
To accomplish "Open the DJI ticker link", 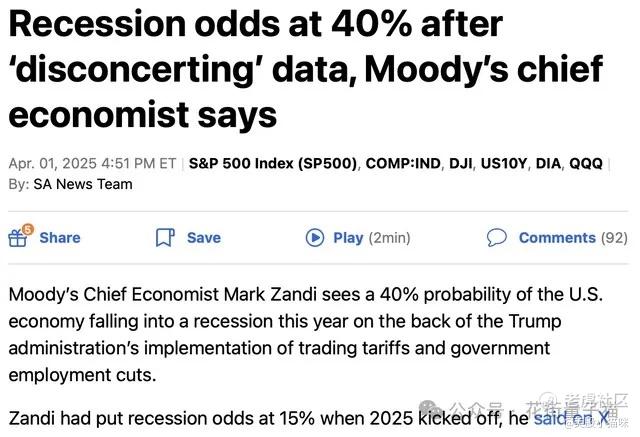I will click(x=460, y=164).
